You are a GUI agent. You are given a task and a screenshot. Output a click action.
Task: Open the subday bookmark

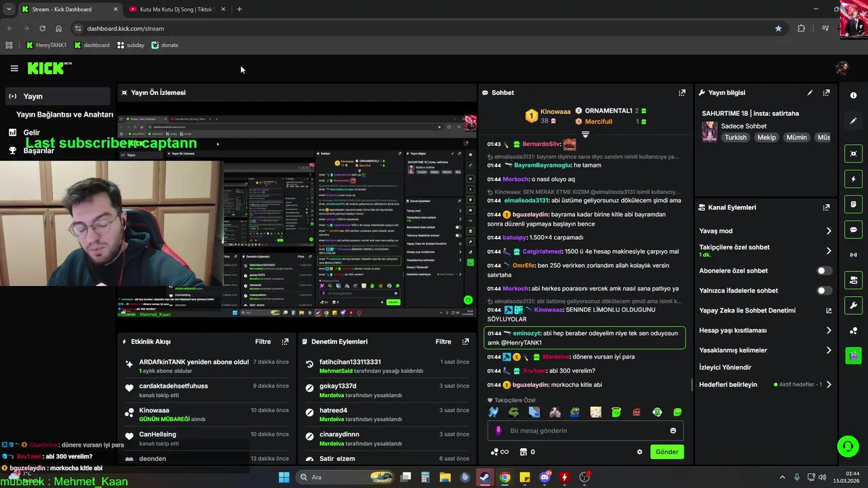130,45
